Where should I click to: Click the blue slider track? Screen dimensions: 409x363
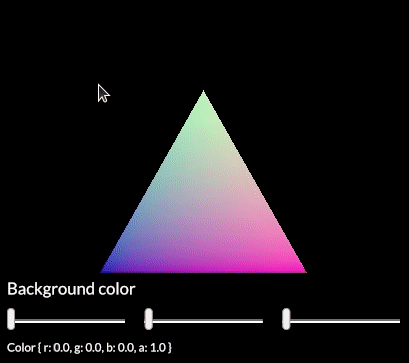341,321
